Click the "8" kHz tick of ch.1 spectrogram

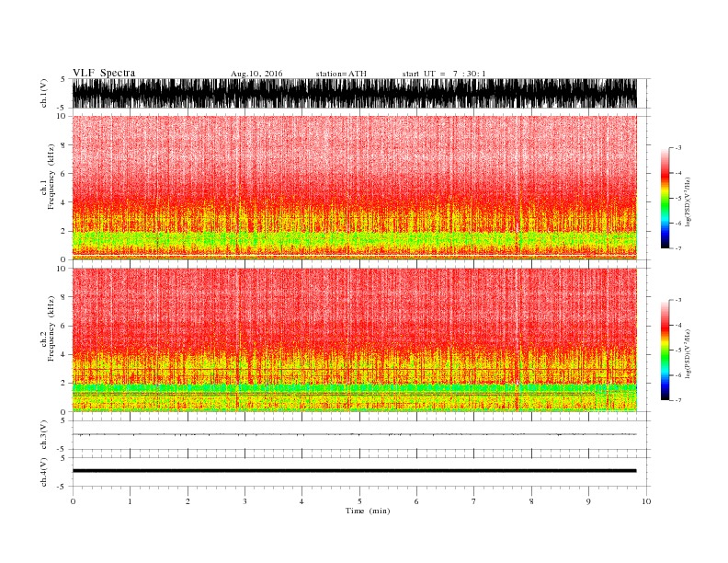(x=64, y=145)
